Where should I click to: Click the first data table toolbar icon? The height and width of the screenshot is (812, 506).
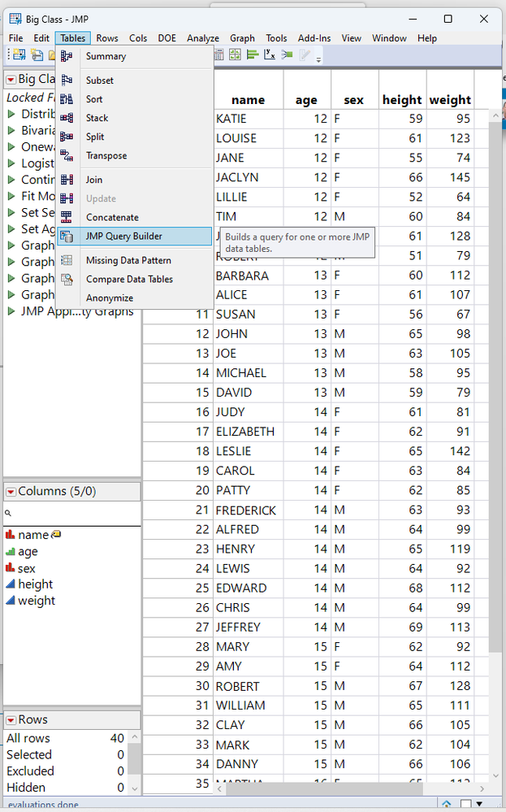[19, 55]
